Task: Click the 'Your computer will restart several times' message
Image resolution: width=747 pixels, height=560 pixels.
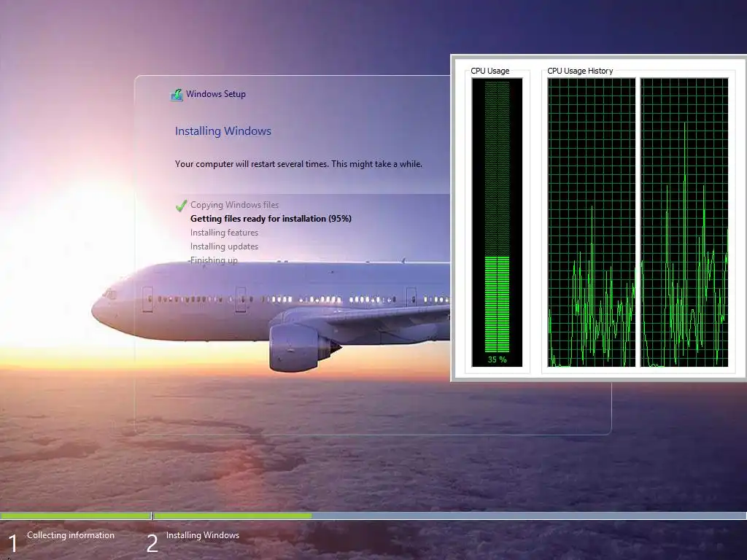Action: click(298, 164)
